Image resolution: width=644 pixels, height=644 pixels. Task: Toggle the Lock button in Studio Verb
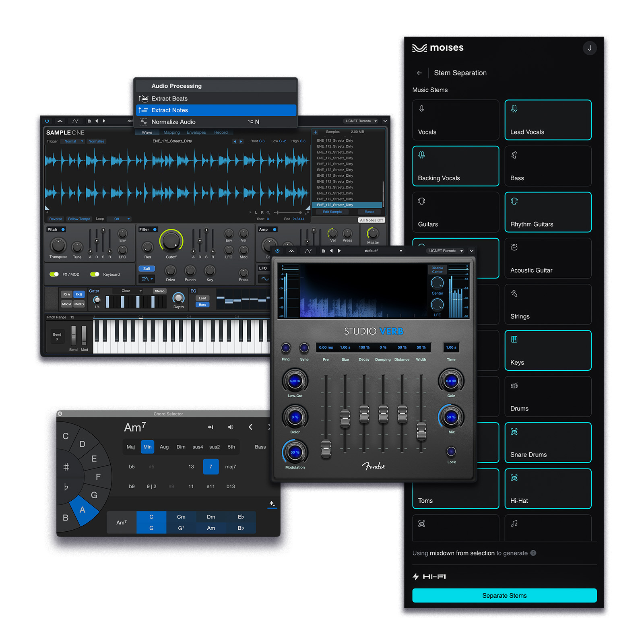pos(451,451)
